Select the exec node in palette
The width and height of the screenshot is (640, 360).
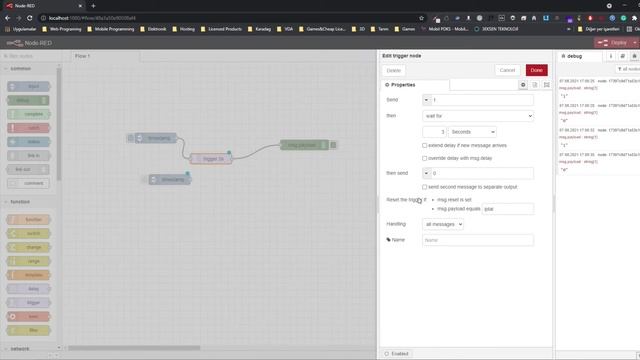point(29,316)
